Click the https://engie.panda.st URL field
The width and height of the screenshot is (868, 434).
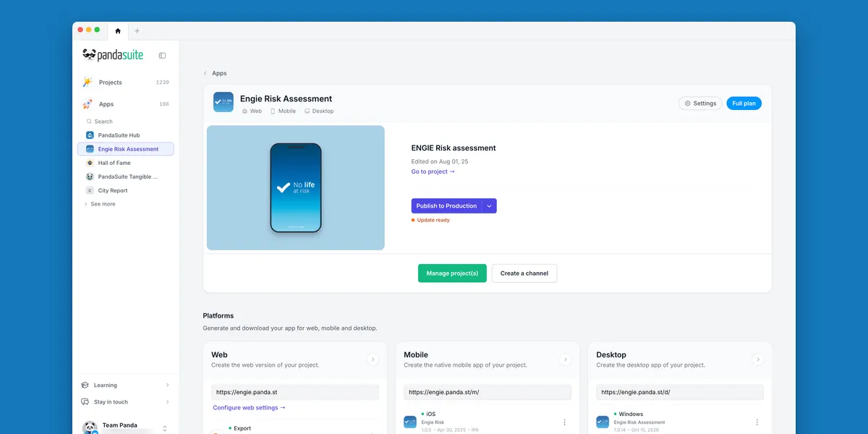[x=295, y=392]
